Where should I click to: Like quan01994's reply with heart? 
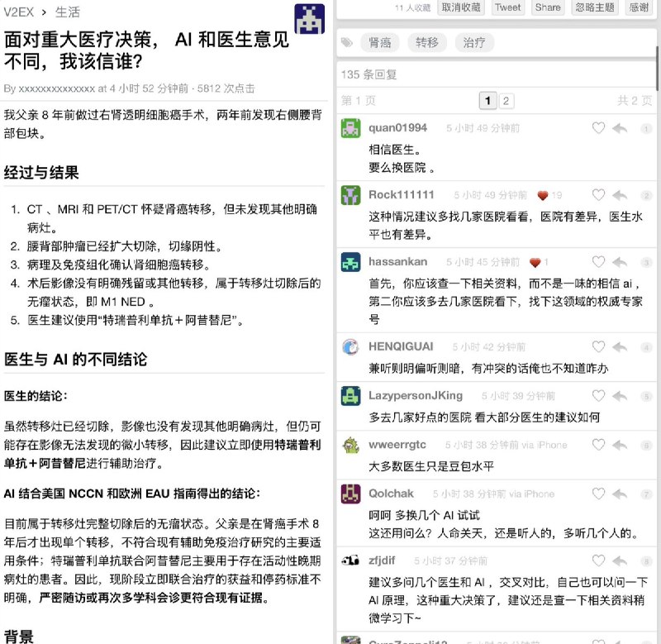[x=598, y=128]
